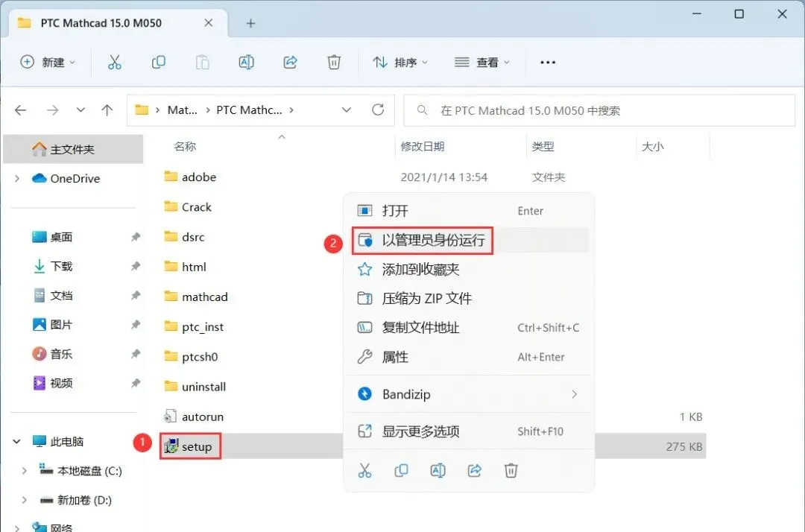The image size is (805, 532).
Task: Go forward with the right arrow
Action: (x=52, y=110)
